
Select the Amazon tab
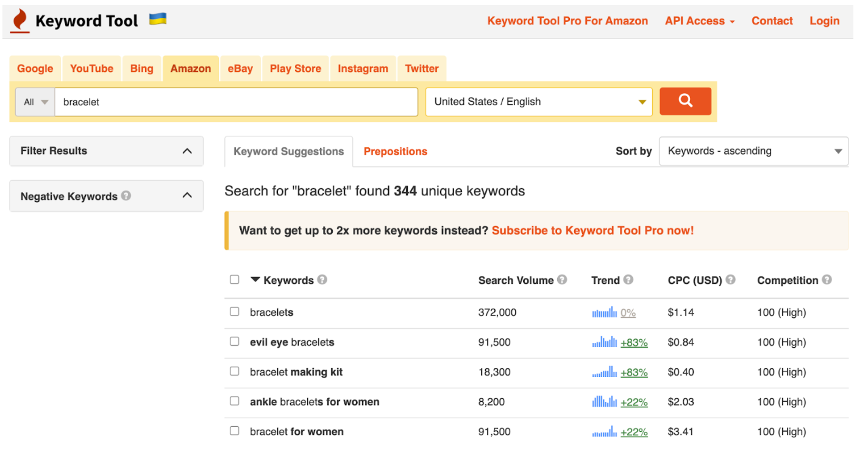191,69
